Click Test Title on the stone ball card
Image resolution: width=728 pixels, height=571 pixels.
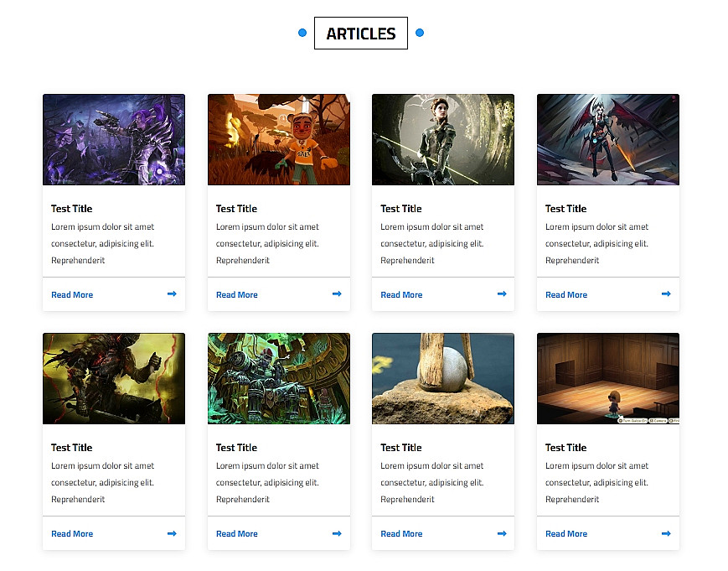click(401, 448)
